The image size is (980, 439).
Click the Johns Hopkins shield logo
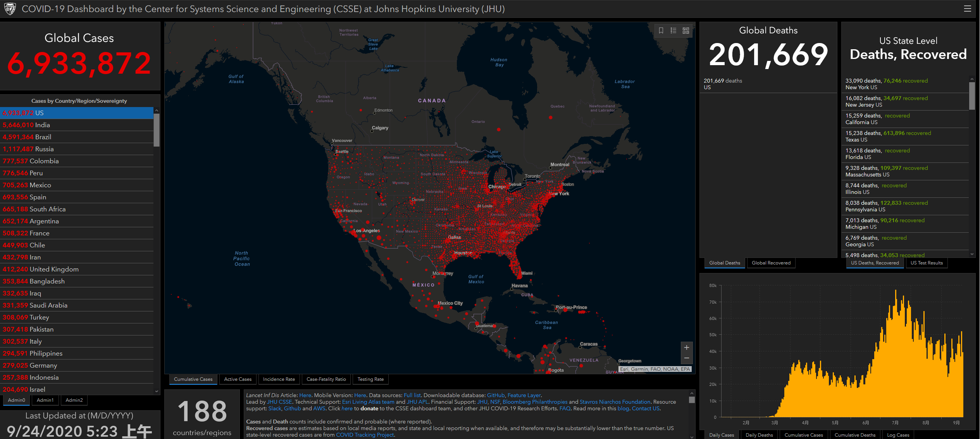tap(10, 9)
